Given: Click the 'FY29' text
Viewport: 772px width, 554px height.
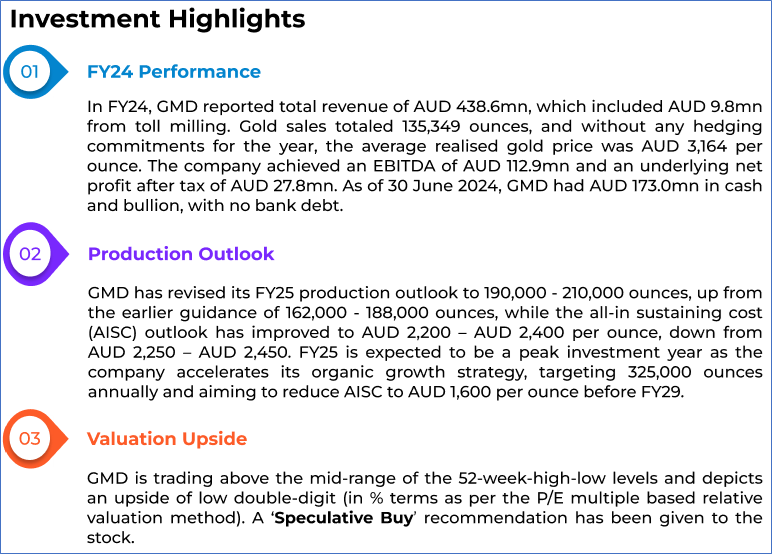Looking at the screenshot, I should pos(661,391).
